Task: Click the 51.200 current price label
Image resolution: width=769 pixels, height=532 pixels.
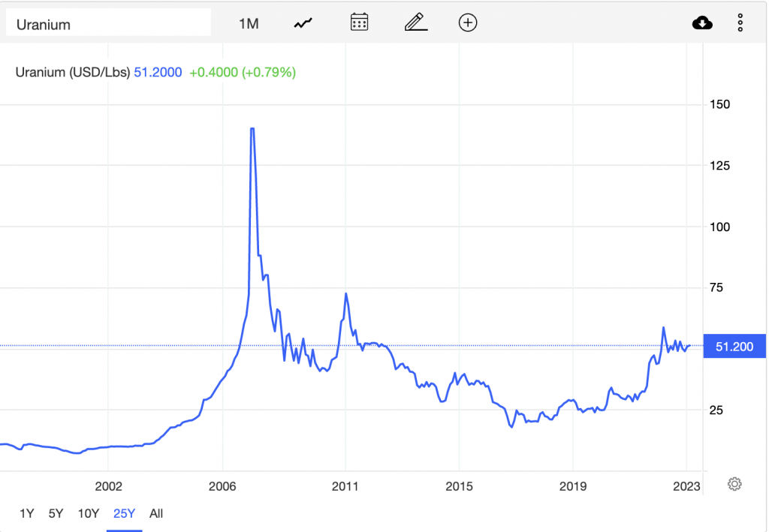Action: tap(734, 347)
